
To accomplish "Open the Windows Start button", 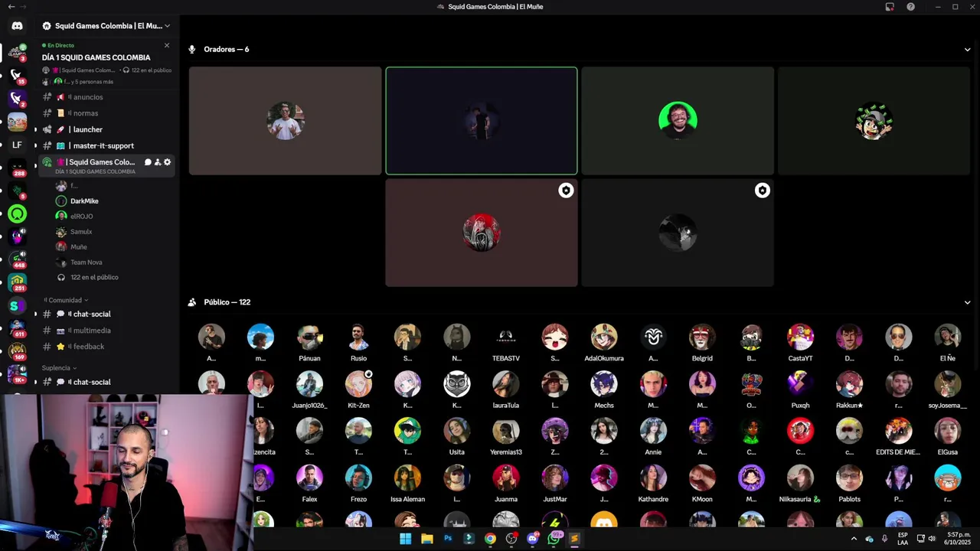I will click(x=405, y=539).
